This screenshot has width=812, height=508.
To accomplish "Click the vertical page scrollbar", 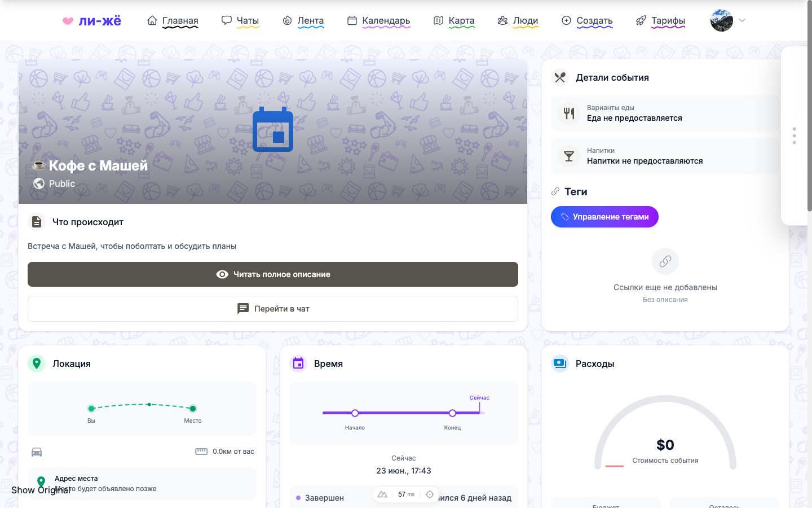I will (x=810, y=106).
